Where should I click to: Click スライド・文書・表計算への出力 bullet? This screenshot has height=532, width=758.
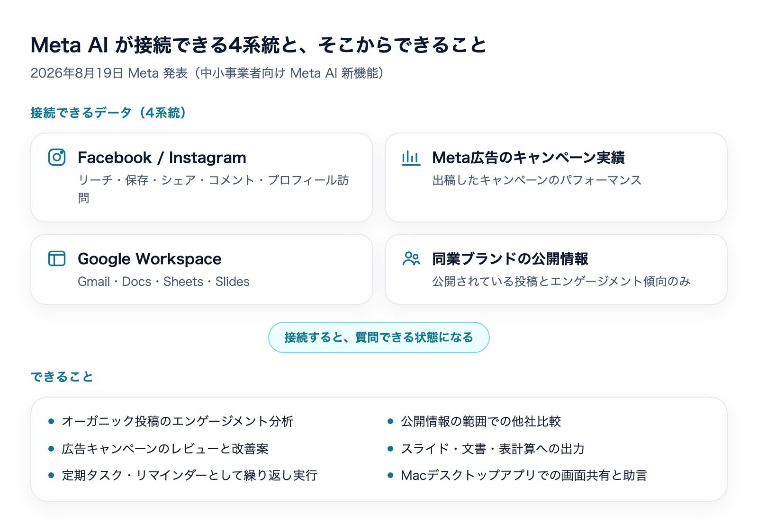point(493,449)
